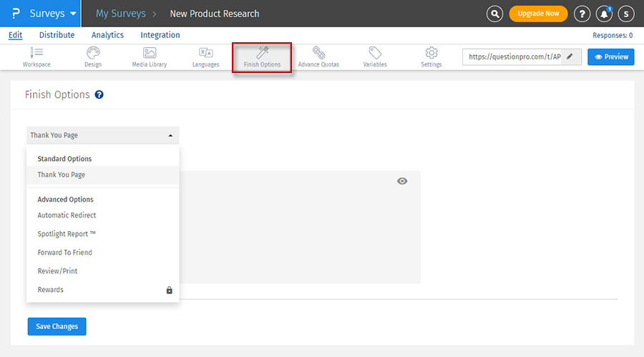Toggle the eye preview icon
Viewport: 644px width, 357px height.
coord(402,181)
